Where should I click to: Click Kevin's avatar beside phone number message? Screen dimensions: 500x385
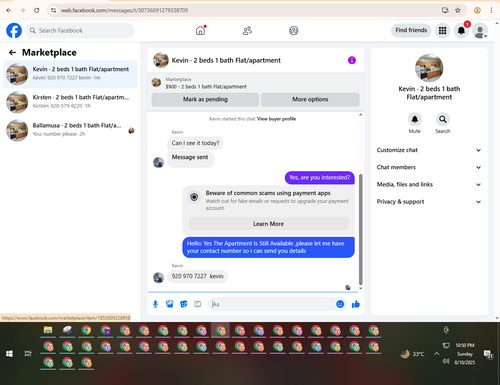click(x=158, y=277)
